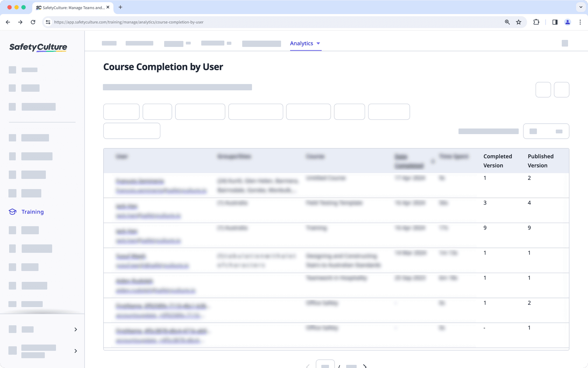
Task: Open the three-dot browser menu
Action: tap(580, 22)
